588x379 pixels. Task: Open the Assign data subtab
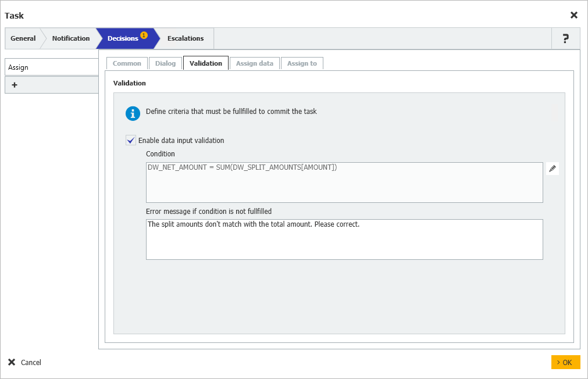coord(254,63)
